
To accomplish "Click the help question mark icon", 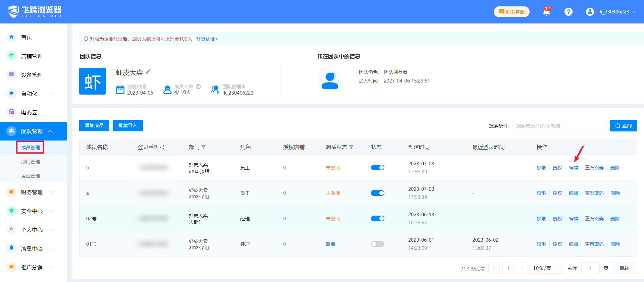I will (568, 12).
